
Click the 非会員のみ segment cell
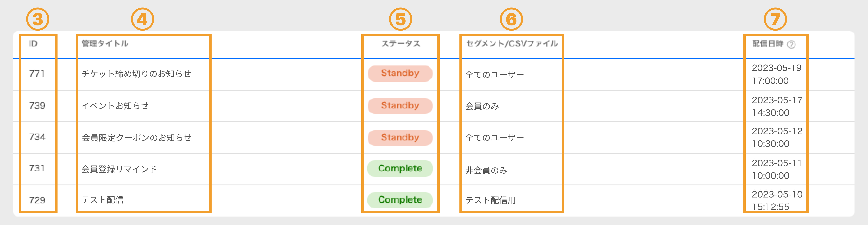486,170
